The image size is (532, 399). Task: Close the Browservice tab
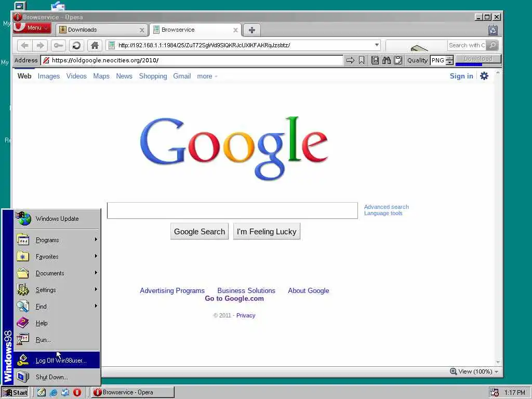pos(235,30)
